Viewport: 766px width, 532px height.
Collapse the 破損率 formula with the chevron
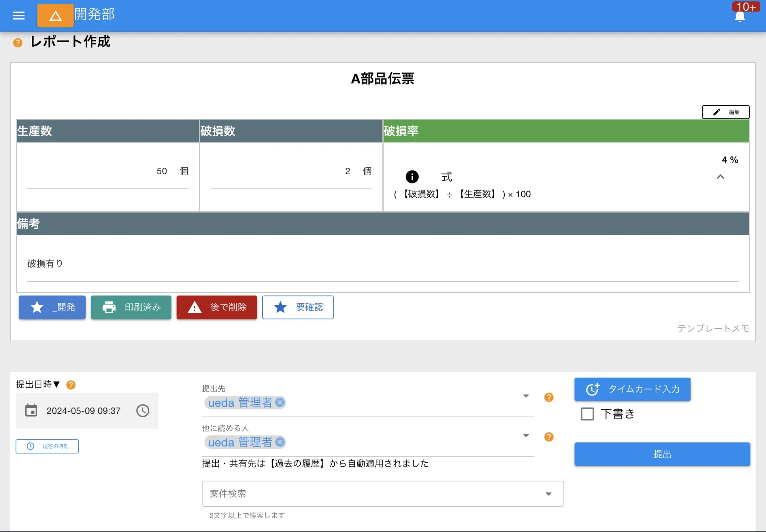[721, 177]
